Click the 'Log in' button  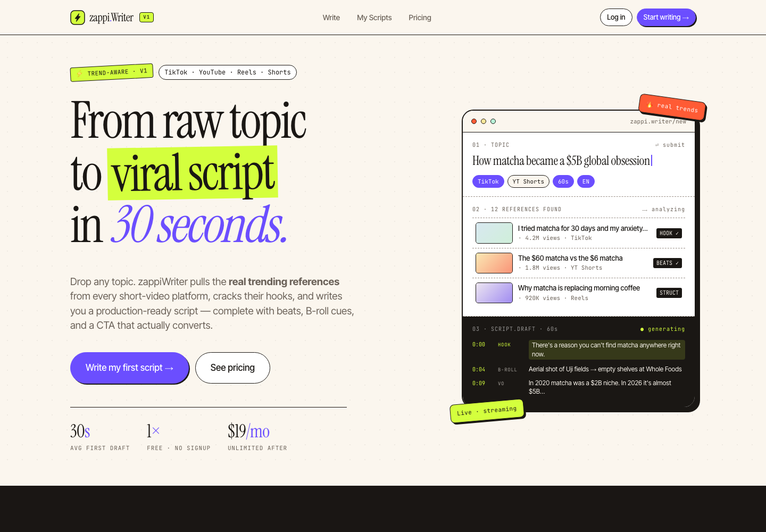coord(615,17)
